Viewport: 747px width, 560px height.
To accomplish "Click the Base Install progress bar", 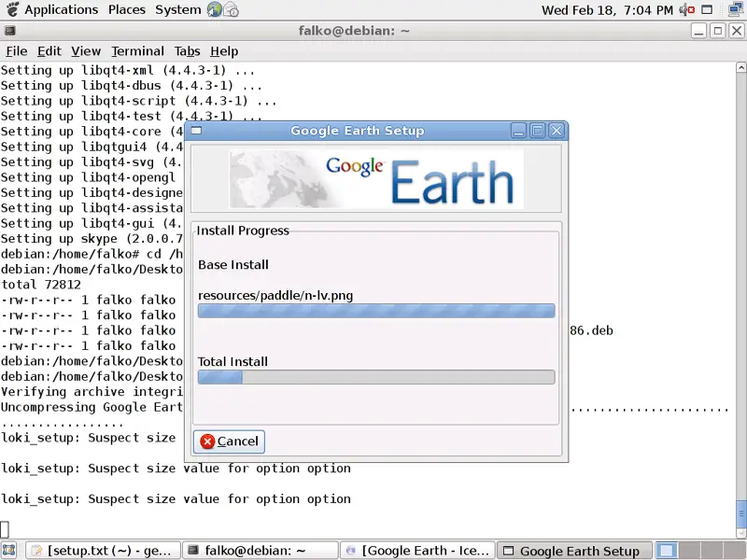I will [376, 311].
